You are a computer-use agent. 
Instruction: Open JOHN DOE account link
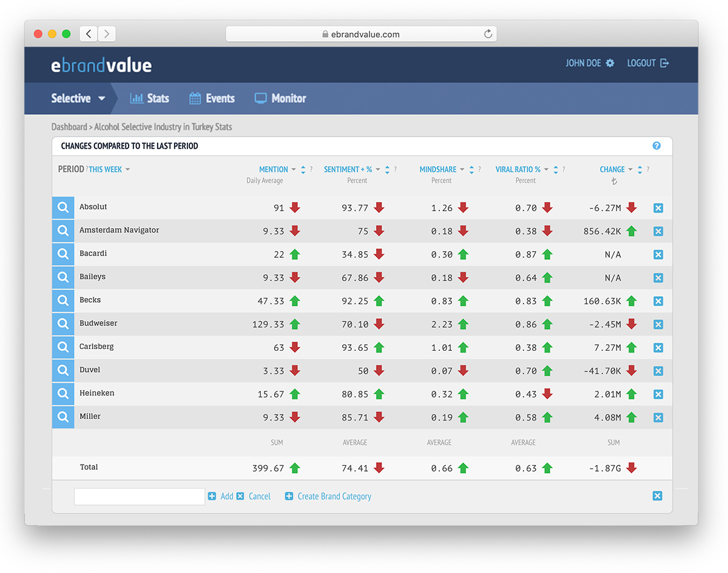(583, 63)
